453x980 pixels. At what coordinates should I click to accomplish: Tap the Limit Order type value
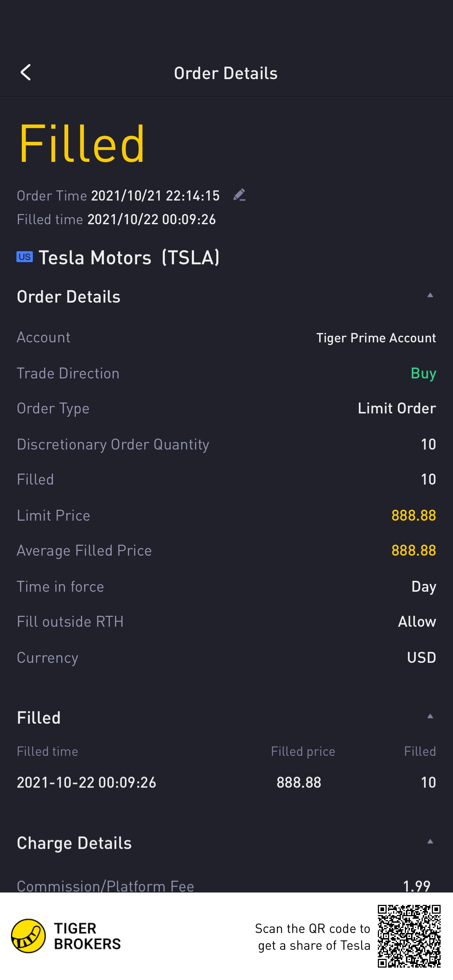397,408
